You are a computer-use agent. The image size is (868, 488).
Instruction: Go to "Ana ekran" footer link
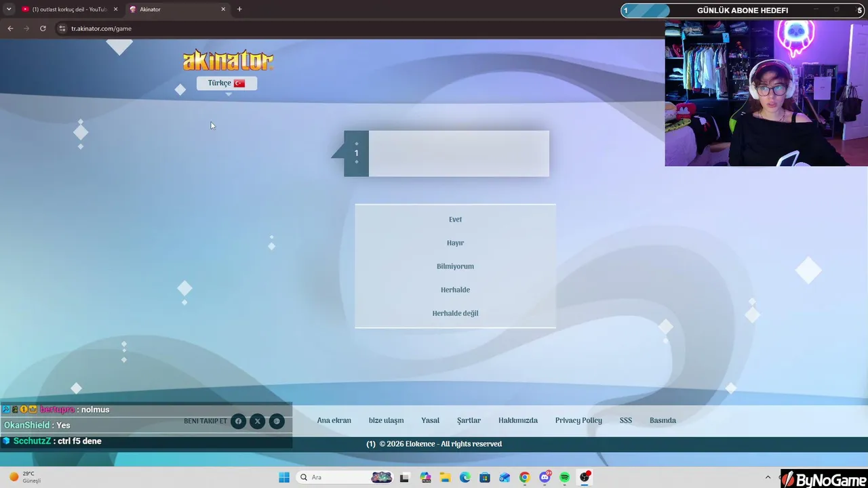334,421
